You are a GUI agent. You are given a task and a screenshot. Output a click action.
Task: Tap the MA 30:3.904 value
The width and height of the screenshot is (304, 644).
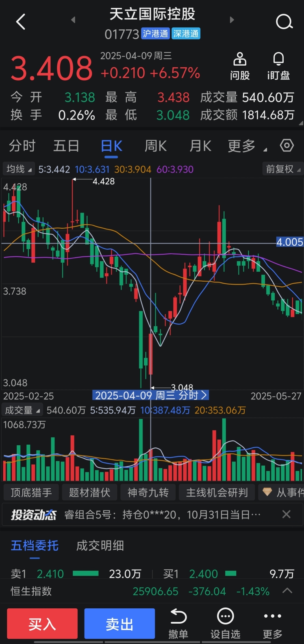(x=133, y=169)
